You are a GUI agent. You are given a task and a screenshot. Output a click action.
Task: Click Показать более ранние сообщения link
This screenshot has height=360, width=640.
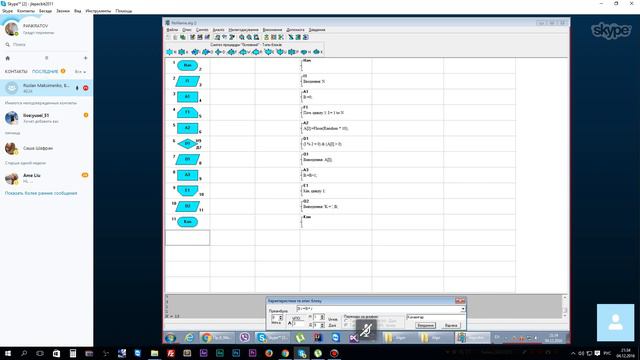pos(41,193)
